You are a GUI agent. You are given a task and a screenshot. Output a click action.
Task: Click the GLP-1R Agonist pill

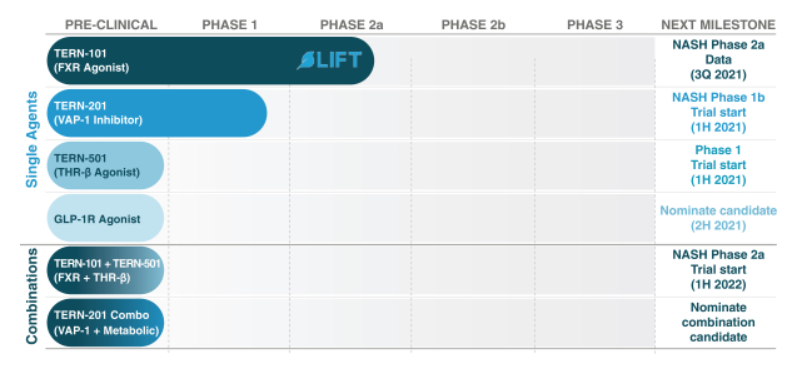[105, 218]
